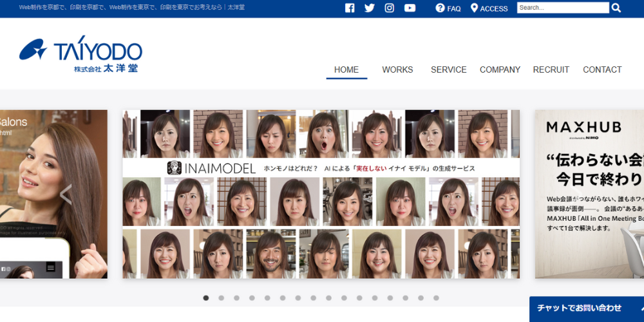Click the Twitter bird icon
The width and height of the screenshot is (644, 322).
[369, 8]
